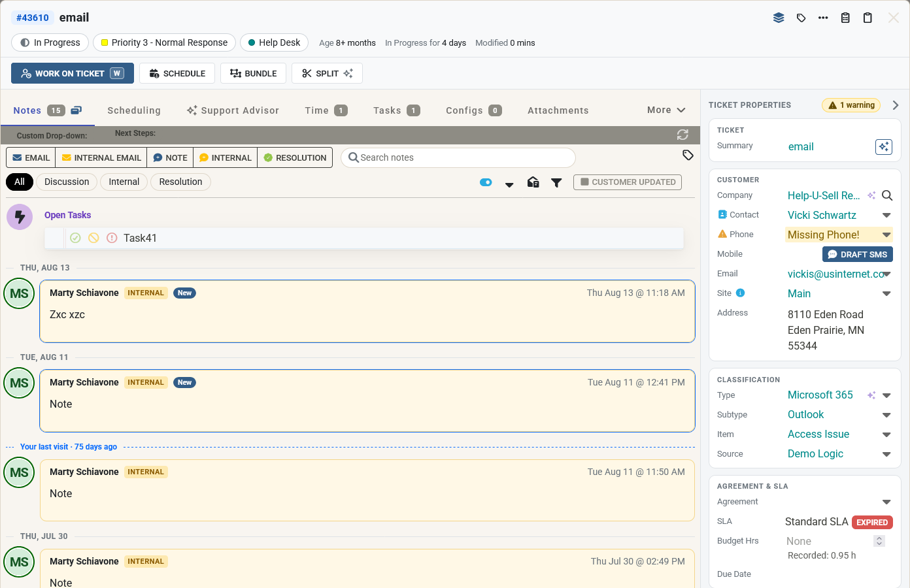Click the pop-out icon on Notes tab

pos(76,110)
